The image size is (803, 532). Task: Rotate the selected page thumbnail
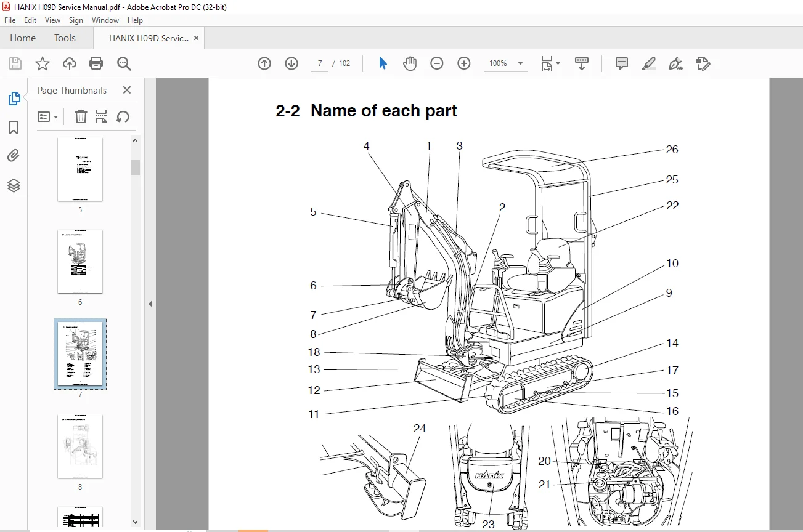123,116
